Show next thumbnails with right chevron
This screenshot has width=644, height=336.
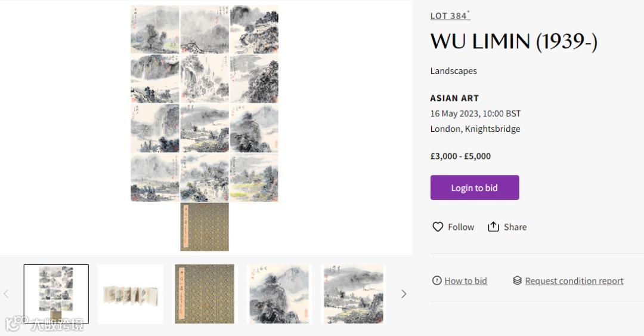click(x=404, y=294)
